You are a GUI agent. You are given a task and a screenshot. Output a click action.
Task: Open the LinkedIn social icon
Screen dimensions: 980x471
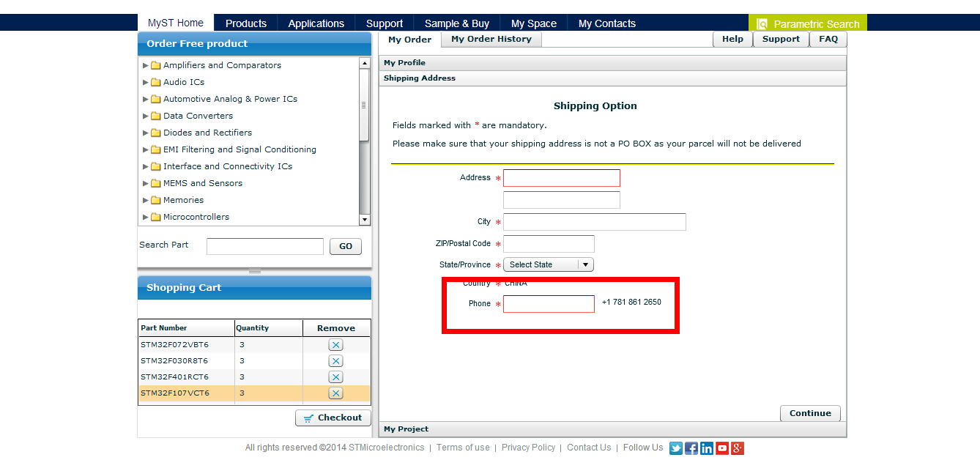(707, 448)
